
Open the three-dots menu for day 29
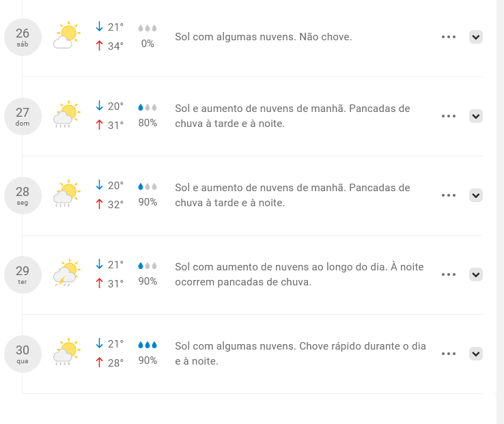click(x=449, y=274)
